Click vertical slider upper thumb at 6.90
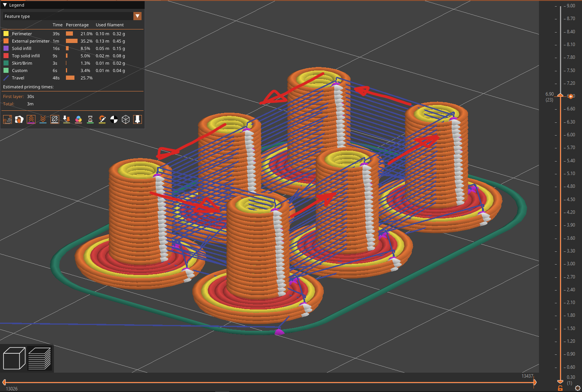The height and width of the screenshot is (392, 582). point(560,95)
